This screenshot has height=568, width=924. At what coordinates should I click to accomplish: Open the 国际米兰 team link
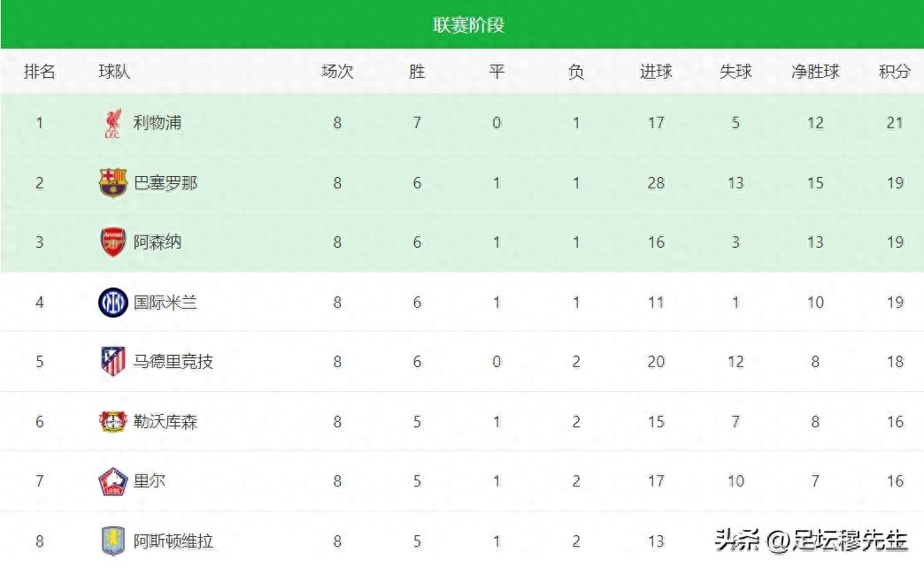166,303
